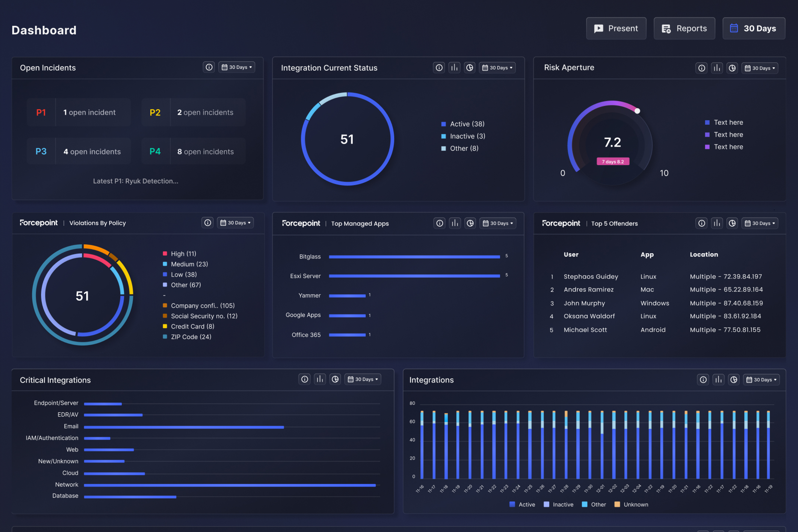This screenshot has width=798, height=532.
Task: Open the P1 open incident card
Action: pyautogui.click(x=79, y=112)
